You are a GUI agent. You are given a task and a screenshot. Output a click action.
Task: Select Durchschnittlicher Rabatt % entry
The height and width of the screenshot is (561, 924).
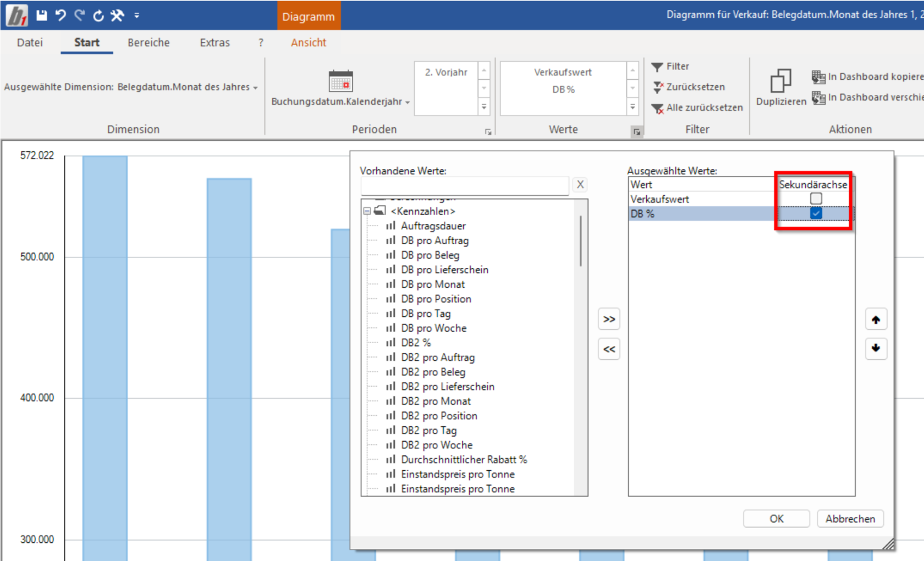[464, 459]
